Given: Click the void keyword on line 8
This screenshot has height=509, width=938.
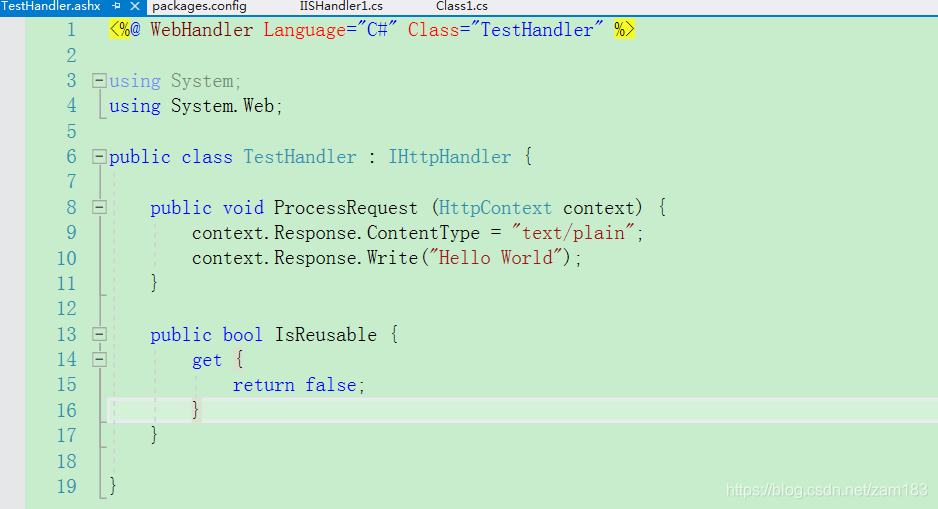Looking at the screenshot, I should [243, 208].
